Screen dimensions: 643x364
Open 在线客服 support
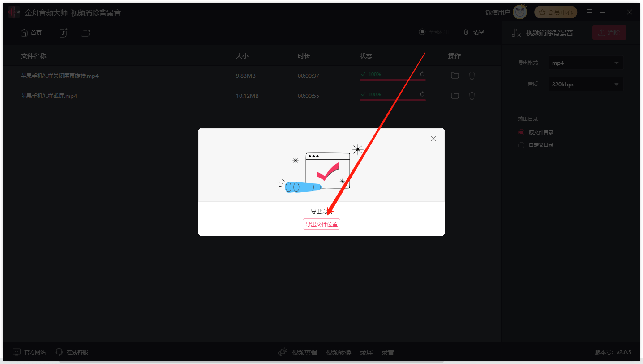[72, 352]
